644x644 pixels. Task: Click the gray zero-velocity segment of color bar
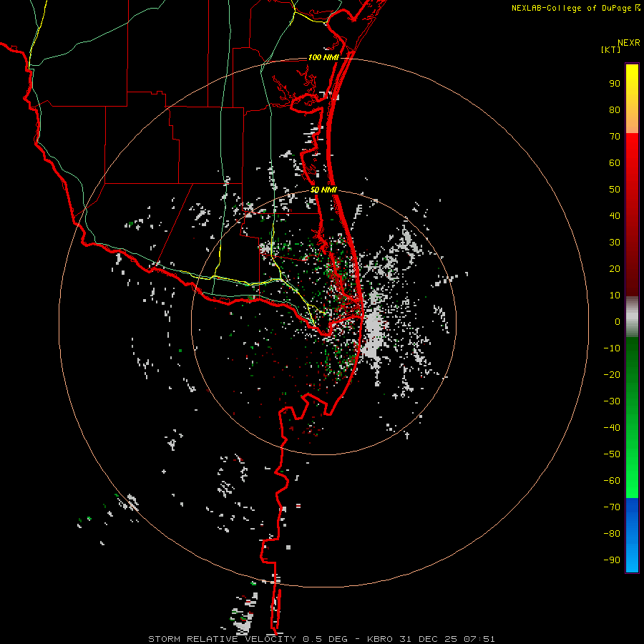[x=632, y=317]
